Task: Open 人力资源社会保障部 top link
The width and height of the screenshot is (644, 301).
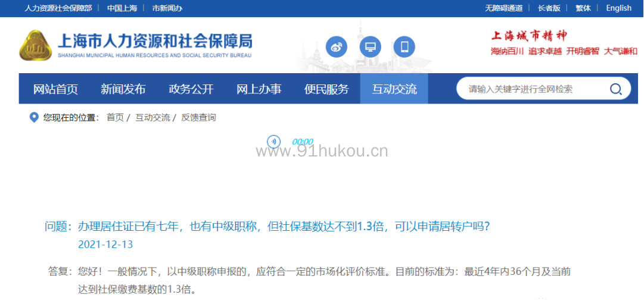Action: [x=58, y=8]
